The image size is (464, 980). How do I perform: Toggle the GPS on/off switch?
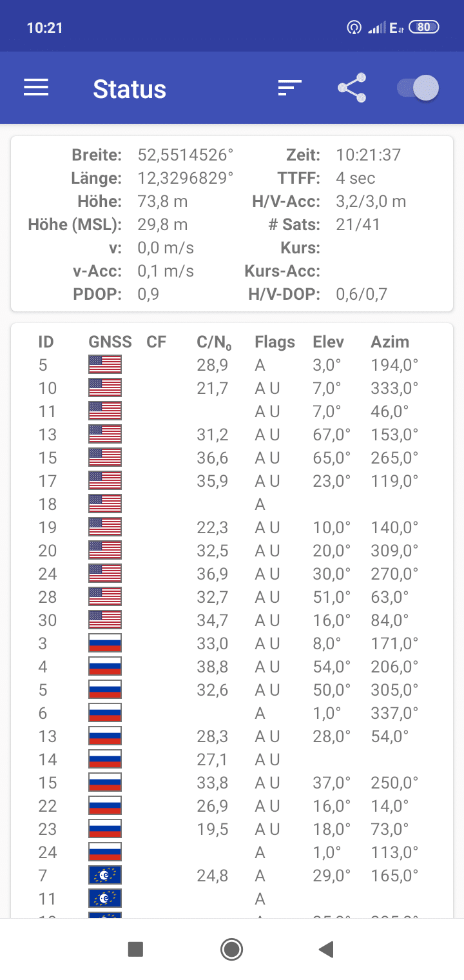click(x=418, y=88)
